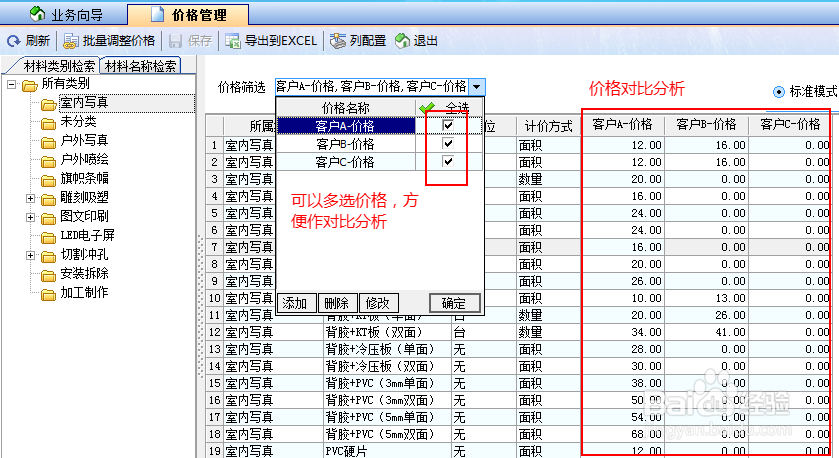839x458 pixels.
Task: Click the PVC硬片 cell
Action: pyautogui.click(x=388, y=451)
